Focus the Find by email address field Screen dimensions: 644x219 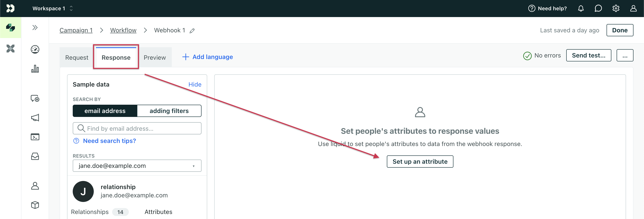[137, 128]
